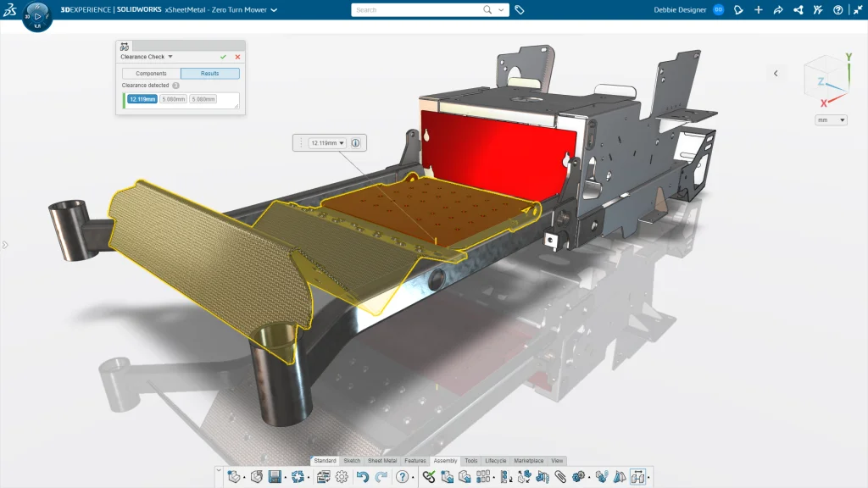Select the first 5.080mm clearance result
Viewport: 868px width, 488px height.
click(173, 99)
